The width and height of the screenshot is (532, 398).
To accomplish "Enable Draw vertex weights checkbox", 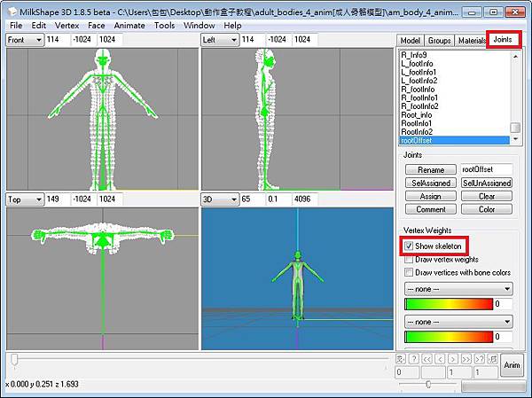I will coord(409,259).
